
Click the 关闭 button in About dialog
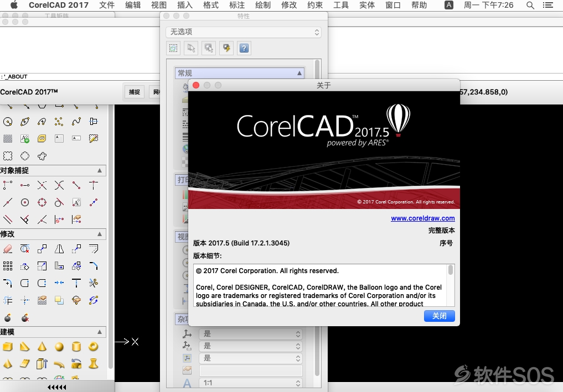tap(439, 316)
